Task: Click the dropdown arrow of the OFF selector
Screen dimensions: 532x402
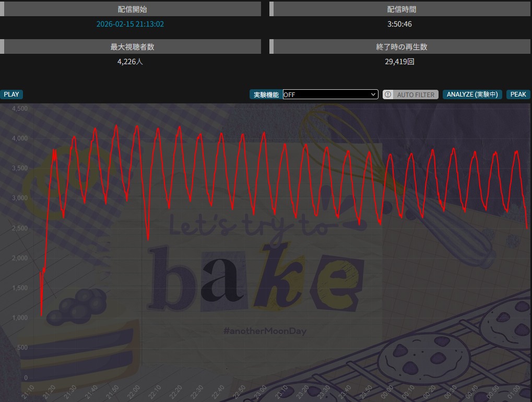Action: pyautogui.click(x=373, y=94)
